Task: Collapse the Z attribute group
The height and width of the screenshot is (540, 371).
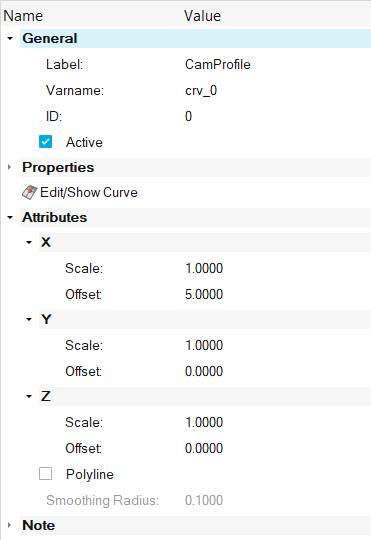Action: (29, 396)
